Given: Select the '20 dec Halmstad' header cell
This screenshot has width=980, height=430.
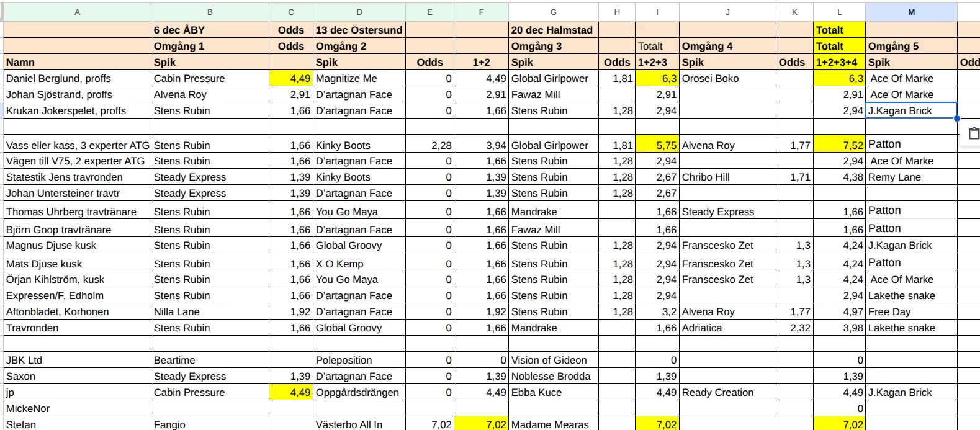Looking at the screenshot, I should tap(552, 30).
